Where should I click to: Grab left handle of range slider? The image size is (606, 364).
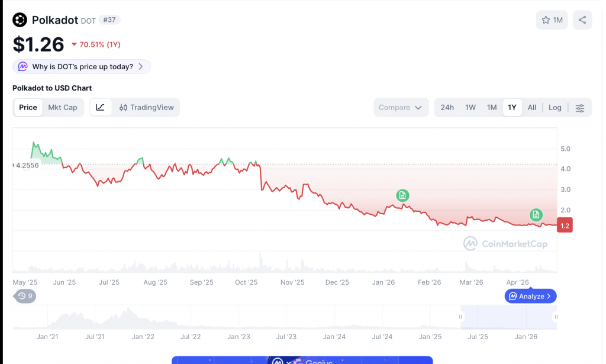[x=460, y=317]
